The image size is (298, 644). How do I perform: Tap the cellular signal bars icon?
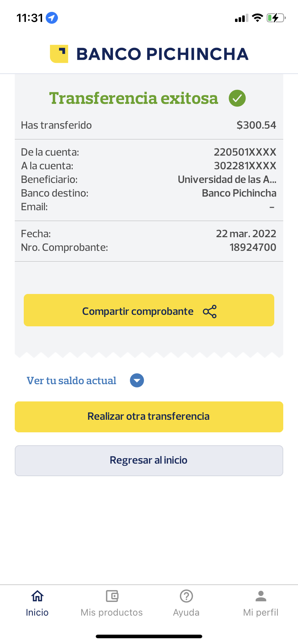[x=241, y=18]
